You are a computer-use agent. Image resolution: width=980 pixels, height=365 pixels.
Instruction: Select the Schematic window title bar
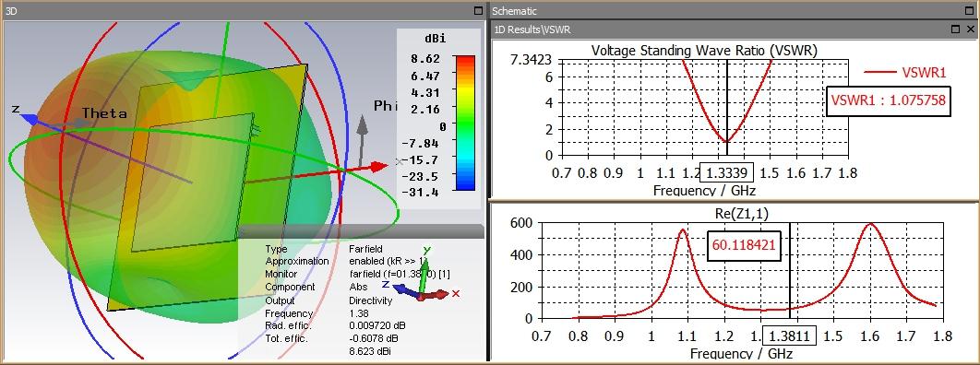pyautogui.click(x=734, y=11)
